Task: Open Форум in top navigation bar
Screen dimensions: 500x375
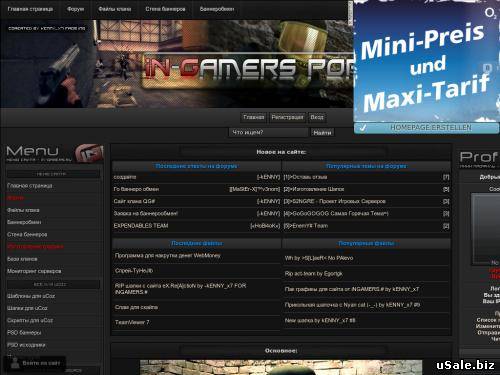Action: coord(76,9)
